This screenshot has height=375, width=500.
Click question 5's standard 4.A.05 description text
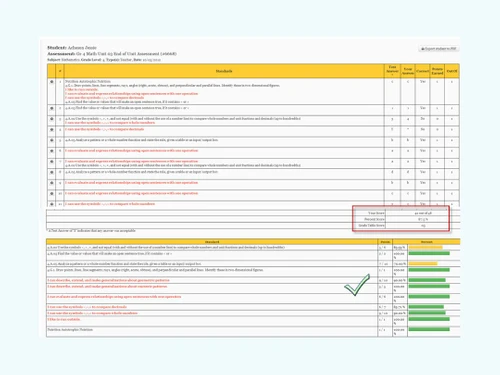click(x=142, y=140)
